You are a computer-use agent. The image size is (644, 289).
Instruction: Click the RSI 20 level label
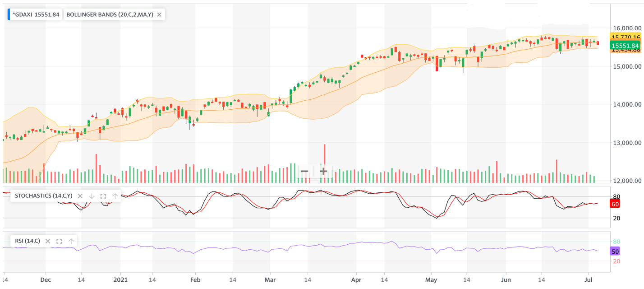tap(616, 261)
